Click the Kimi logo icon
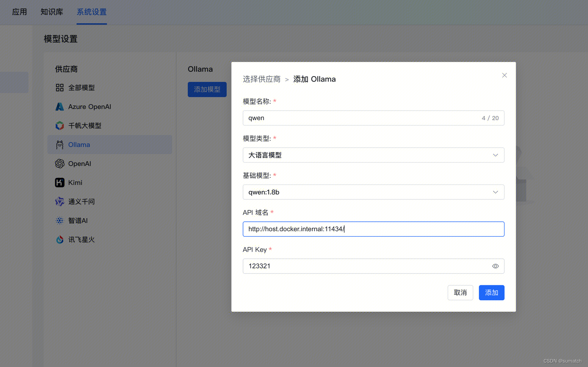The width and height of the screenshot is (588, 367). [60, 183]
